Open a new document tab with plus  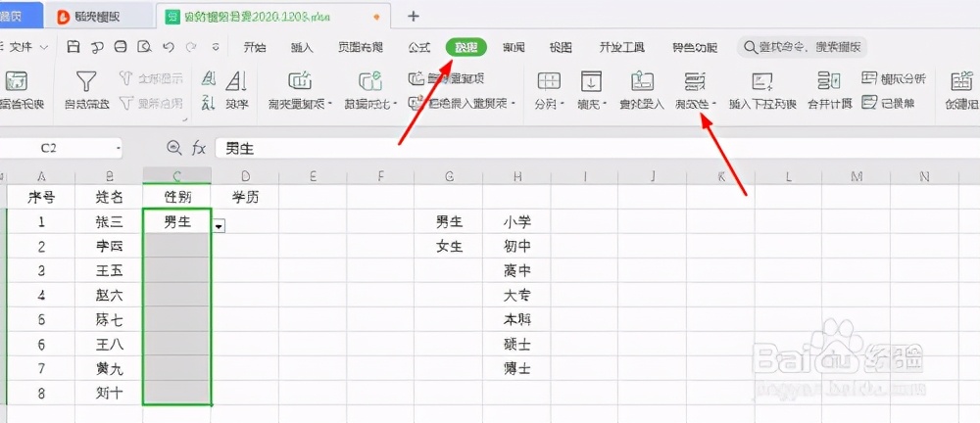tap(414, 17)
